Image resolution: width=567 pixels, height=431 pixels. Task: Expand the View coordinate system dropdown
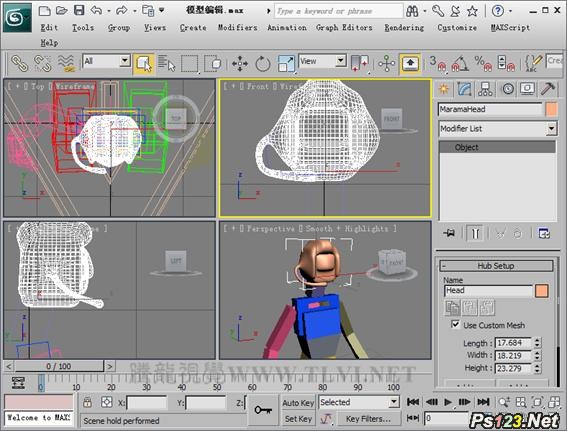[322, 61]
